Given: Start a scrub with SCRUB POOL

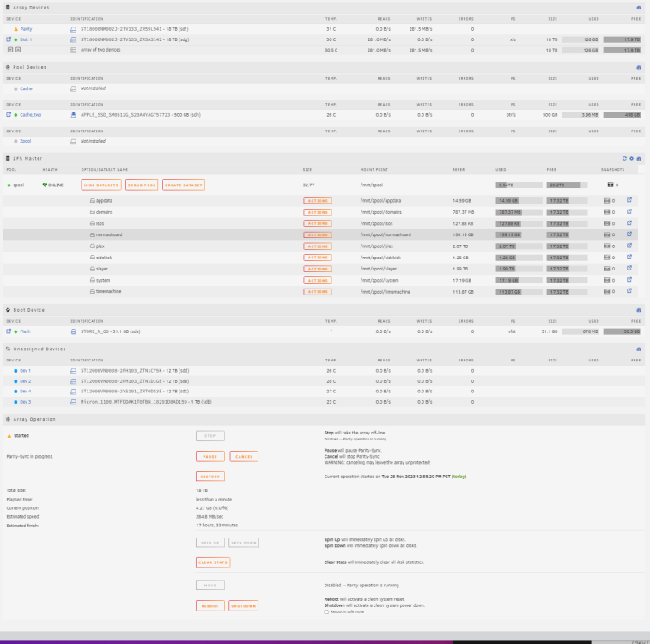Looking at the screenshot, I should 142,185.
